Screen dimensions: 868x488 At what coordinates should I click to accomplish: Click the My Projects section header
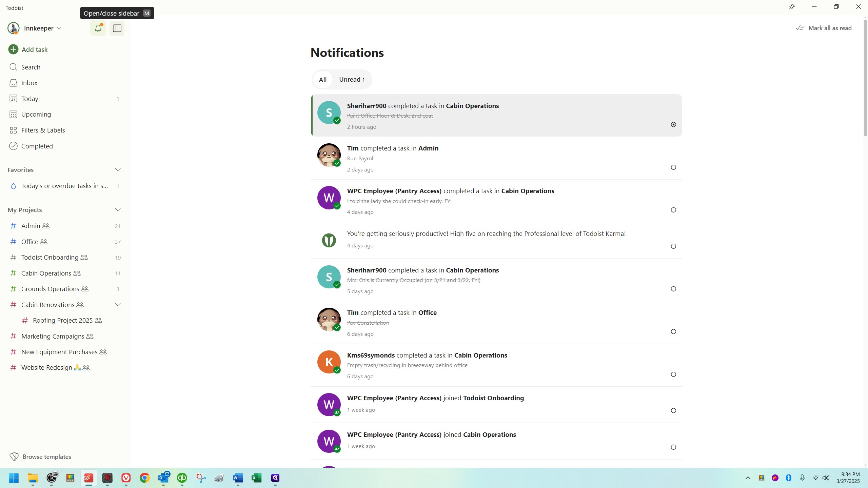25,210
